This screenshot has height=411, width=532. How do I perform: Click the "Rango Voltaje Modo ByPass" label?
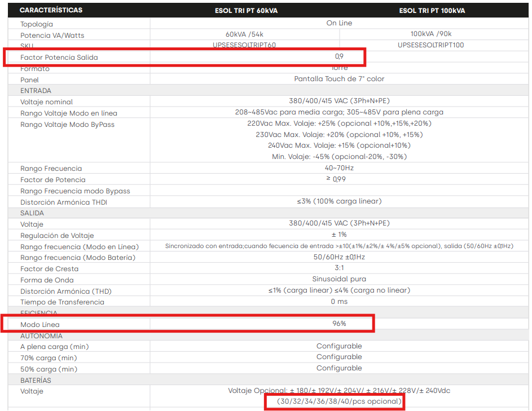click(x=68, y=125)
